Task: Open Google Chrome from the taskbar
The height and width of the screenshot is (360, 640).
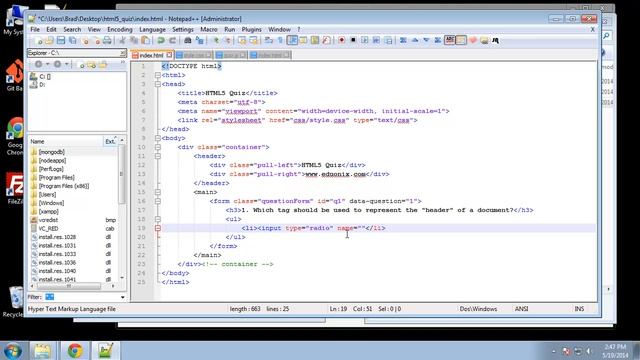Action: (75, 351)
